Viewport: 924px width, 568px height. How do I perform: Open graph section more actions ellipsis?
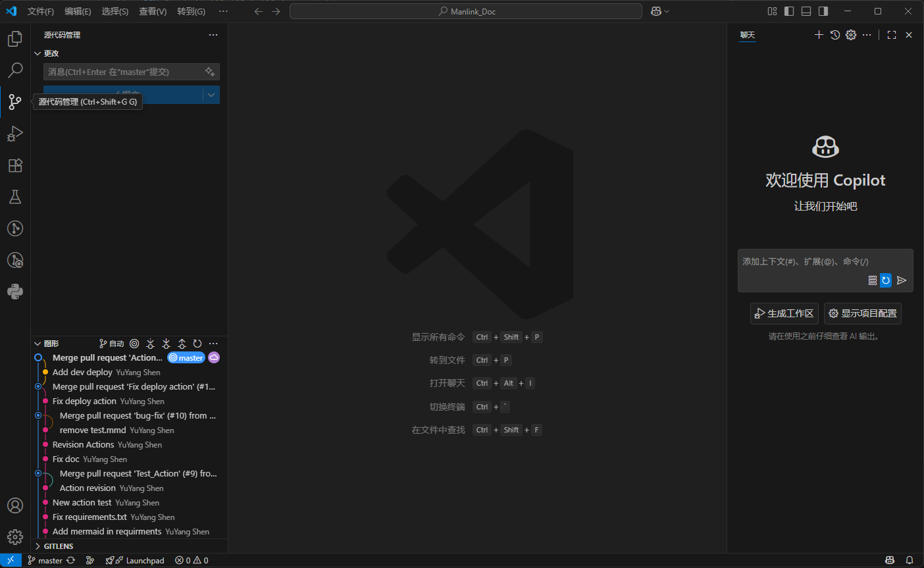(213, 344)
